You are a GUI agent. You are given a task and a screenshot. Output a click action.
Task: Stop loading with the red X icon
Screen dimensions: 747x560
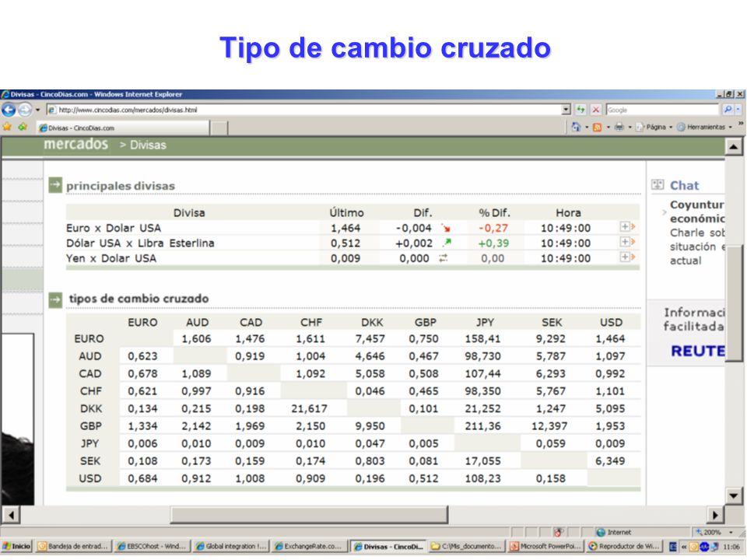(x=595, y=110)
